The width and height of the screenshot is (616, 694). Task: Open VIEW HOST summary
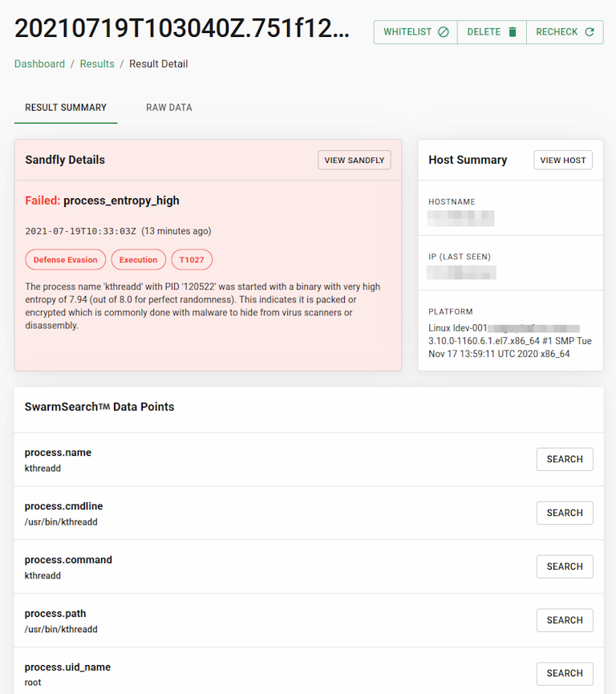pos(562,160)
